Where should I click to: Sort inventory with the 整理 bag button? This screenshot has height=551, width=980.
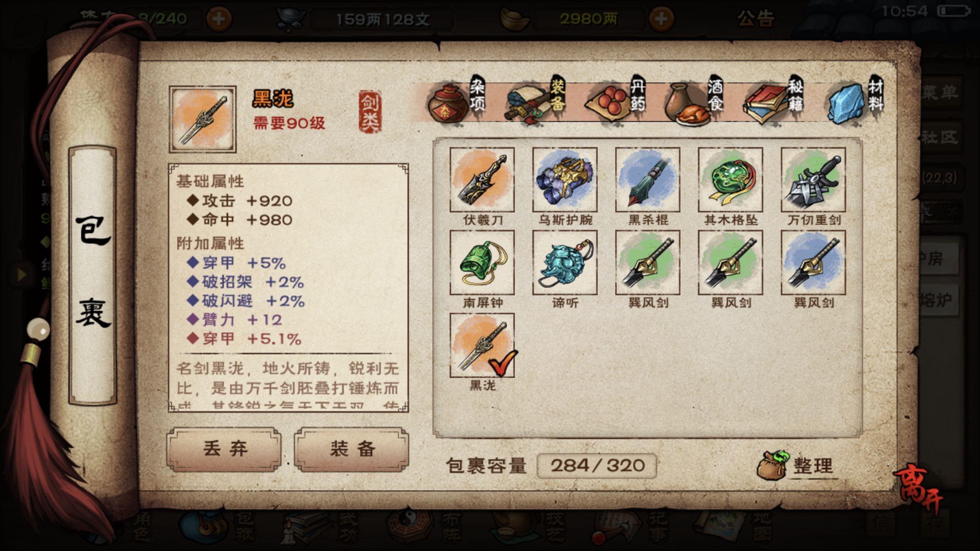797,466
